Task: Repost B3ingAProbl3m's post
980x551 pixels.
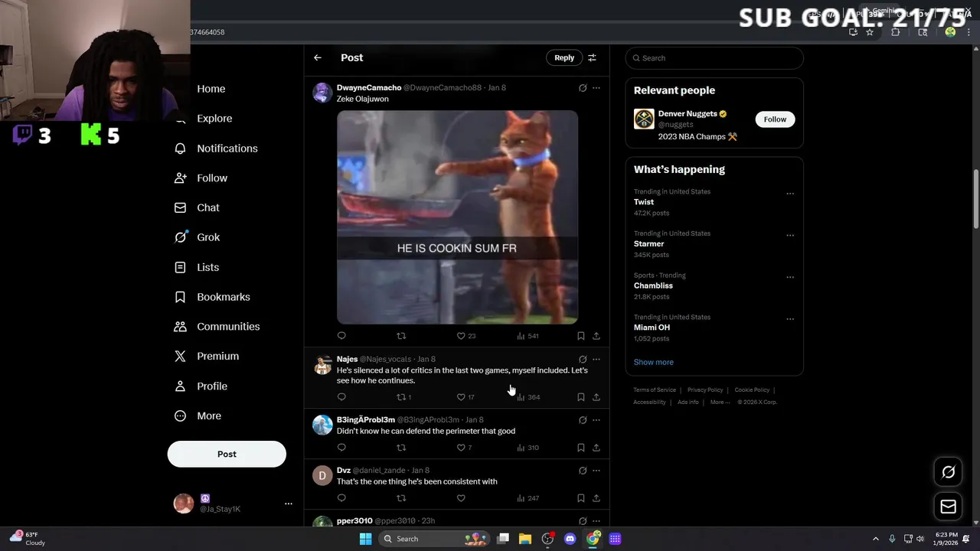Action: [x=401, y=448]
